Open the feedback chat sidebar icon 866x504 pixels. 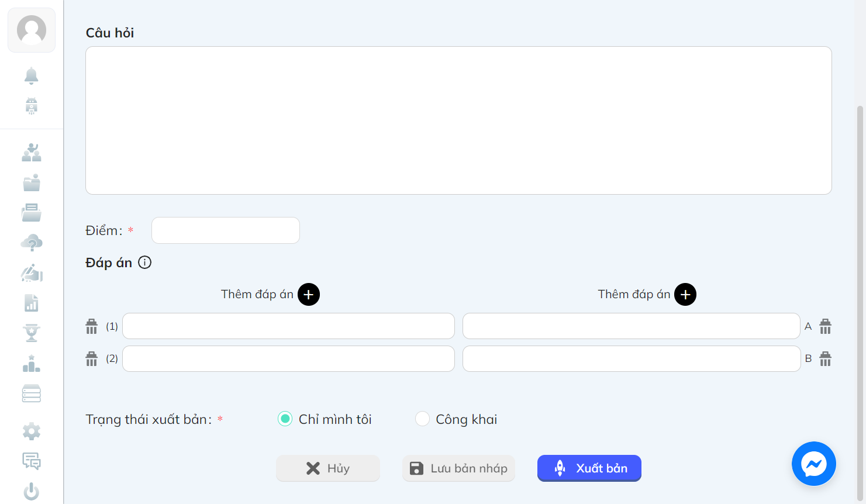(x=32, y=461)
